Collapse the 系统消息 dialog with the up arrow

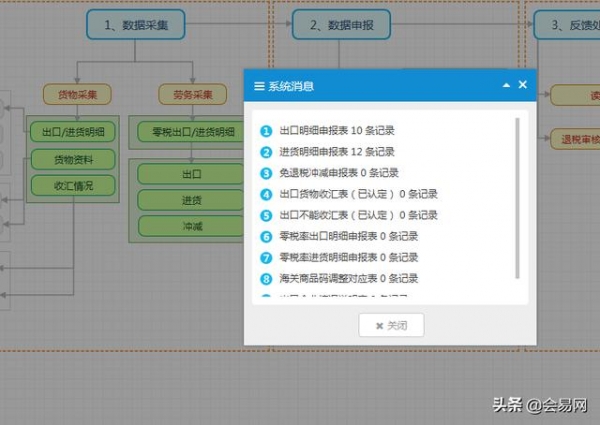[506, 86]
